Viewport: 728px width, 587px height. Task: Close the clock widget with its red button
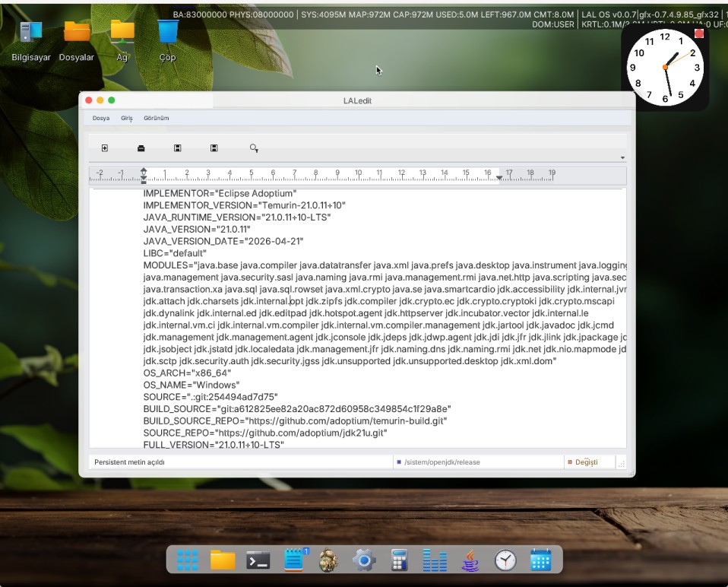click(x=699, y=33)
